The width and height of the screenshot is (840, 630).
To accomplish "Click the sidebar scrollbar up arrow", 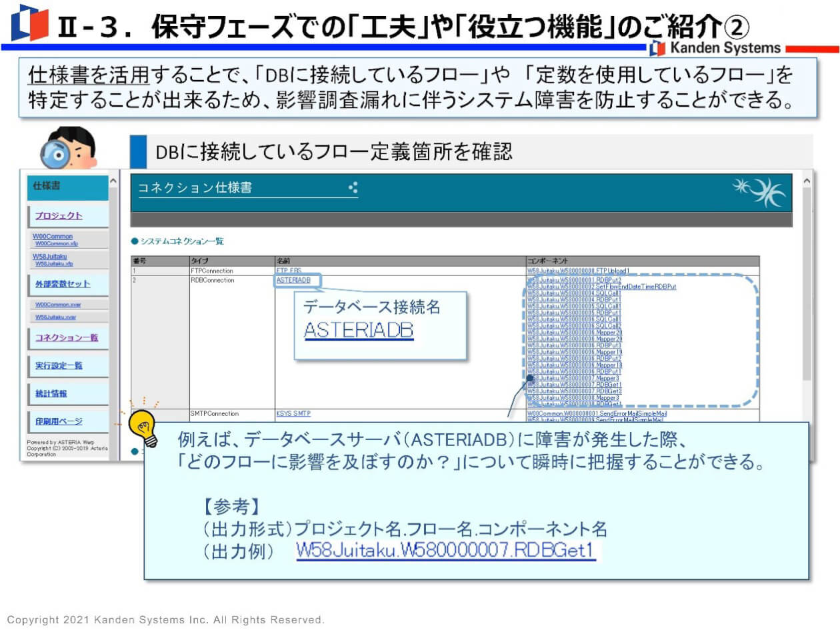I will 113,181.
